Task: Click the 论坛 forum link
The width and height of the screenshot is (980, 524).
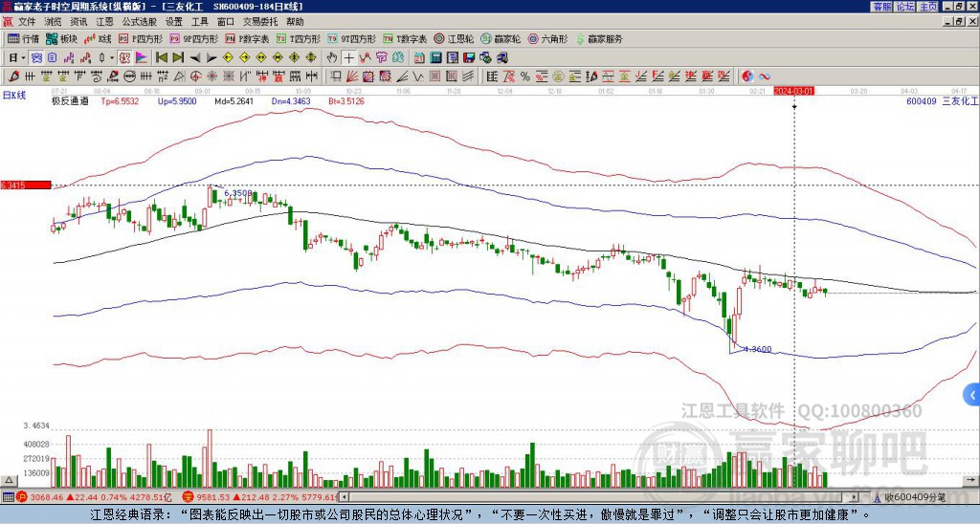Action: pos(905,7)
